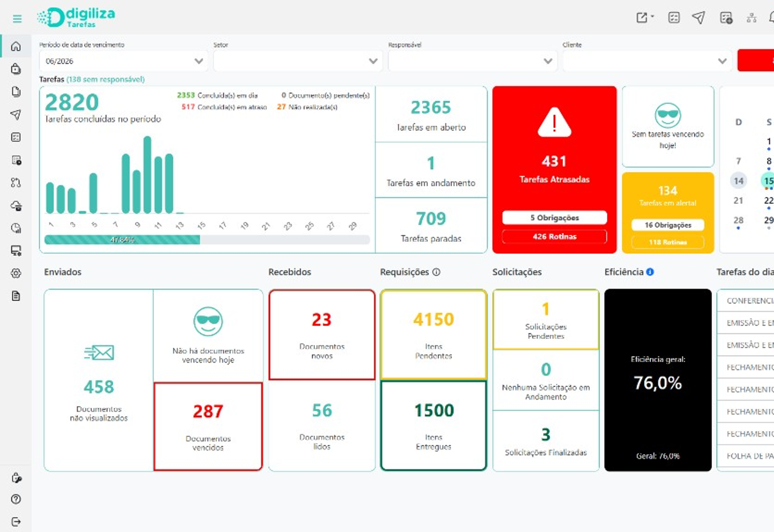This screenshot has width=774, height=532.
Task: Open the scheduled list icon in sidebar
Action: (x=16, y=160)
